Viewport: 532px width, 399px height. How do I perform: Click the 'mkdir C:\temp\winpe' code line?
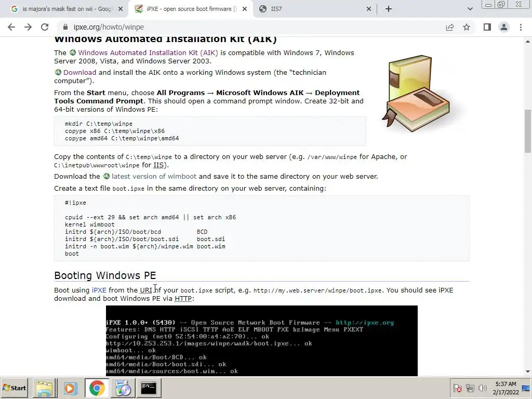(x=99, y=124)
